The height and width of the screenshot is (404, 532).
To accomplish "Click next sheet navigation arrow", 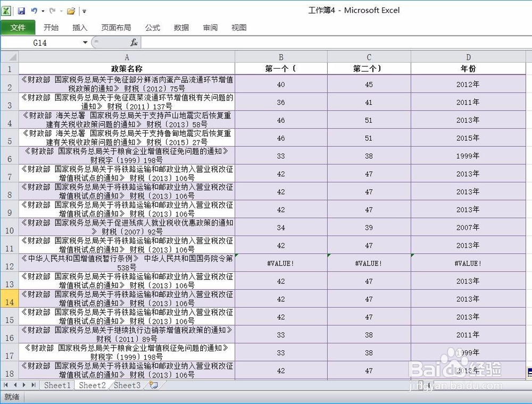I will point(24,385).
